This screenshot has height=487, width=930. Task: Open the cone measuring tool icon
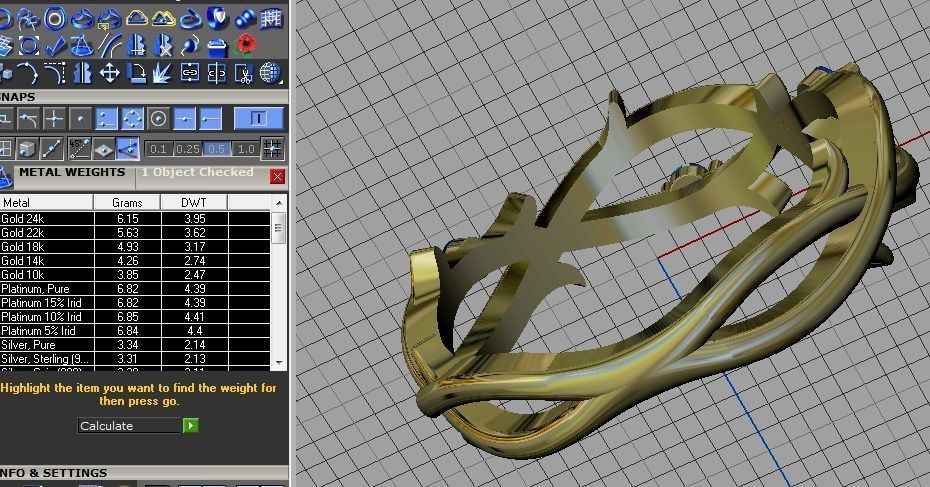[82, 46]
